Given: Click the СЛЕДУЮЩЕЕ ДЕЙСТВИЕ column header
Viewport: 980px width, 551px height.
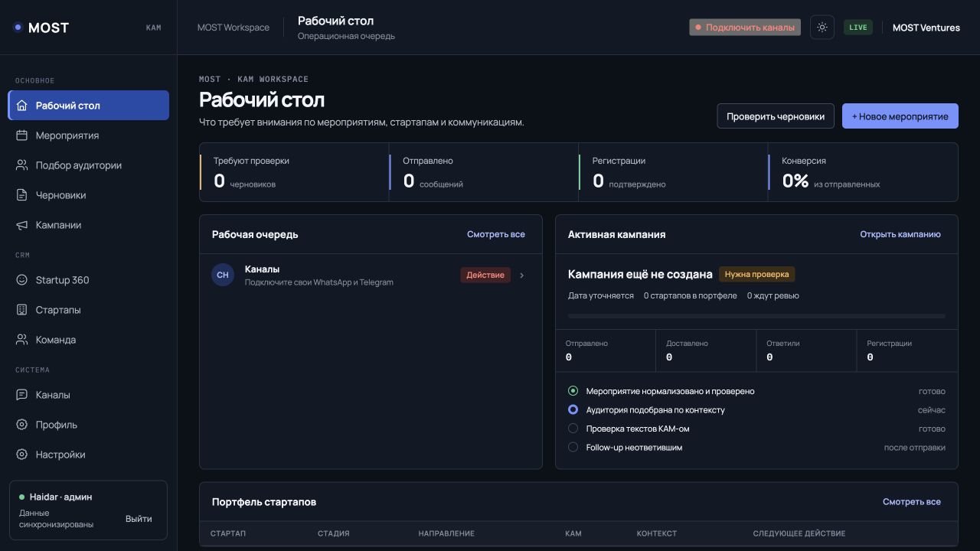Looking at the screenshot, I should click(x=799, y=533).
